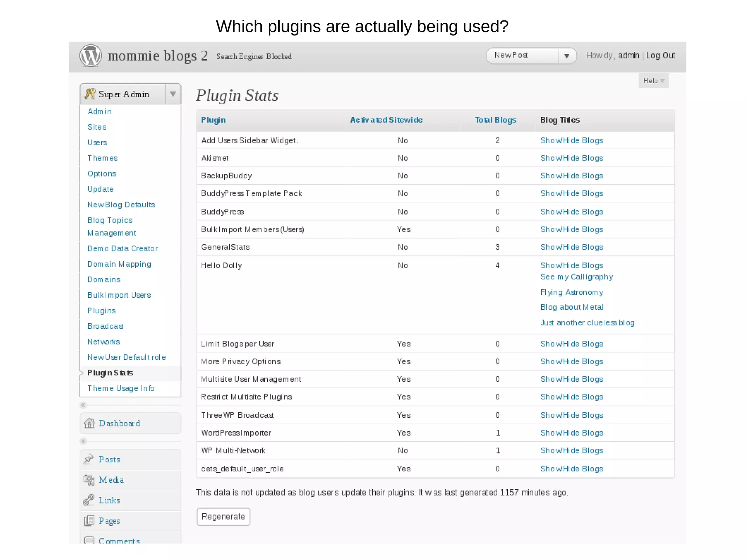747x560 pixels.
Task: Log out via the Log Out link
Action: coord(661,55)
